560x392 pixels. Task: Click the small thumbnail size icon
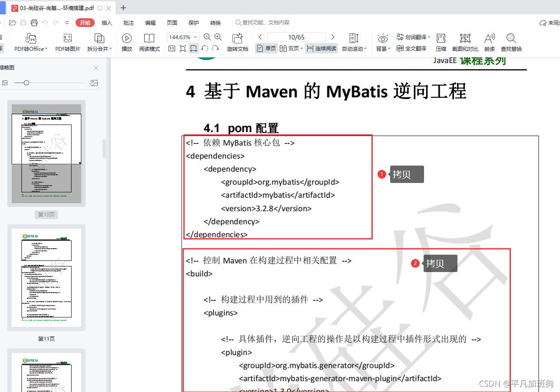click(5, 83)
